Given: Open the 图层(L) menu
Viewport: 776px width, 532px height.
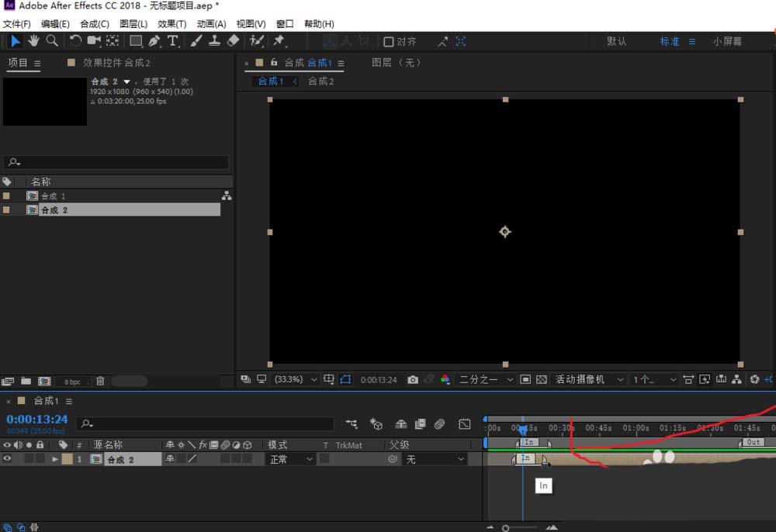Looking at the screenshot, I should point(133,24).
